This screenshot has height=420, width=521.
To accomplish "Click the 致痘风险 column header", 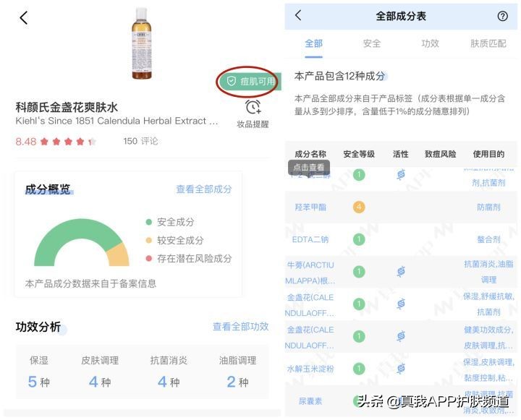I will (x=441, y=154).
